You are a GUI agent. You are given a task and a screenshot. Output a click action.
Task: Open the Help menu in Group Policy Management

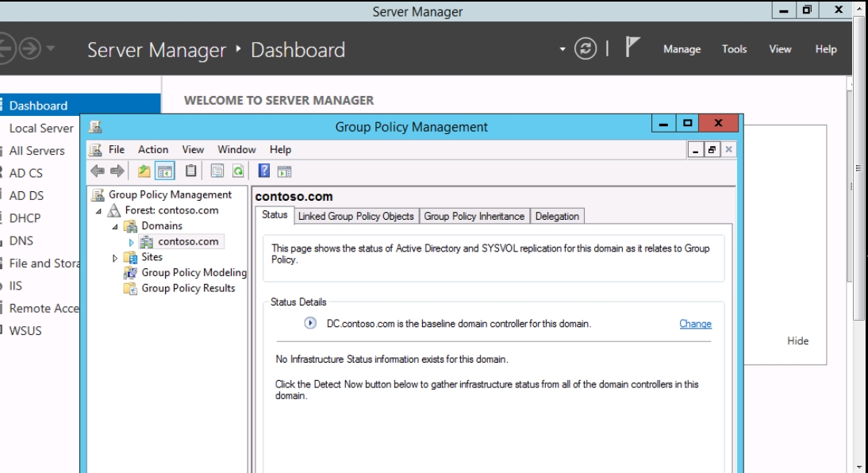280,149
